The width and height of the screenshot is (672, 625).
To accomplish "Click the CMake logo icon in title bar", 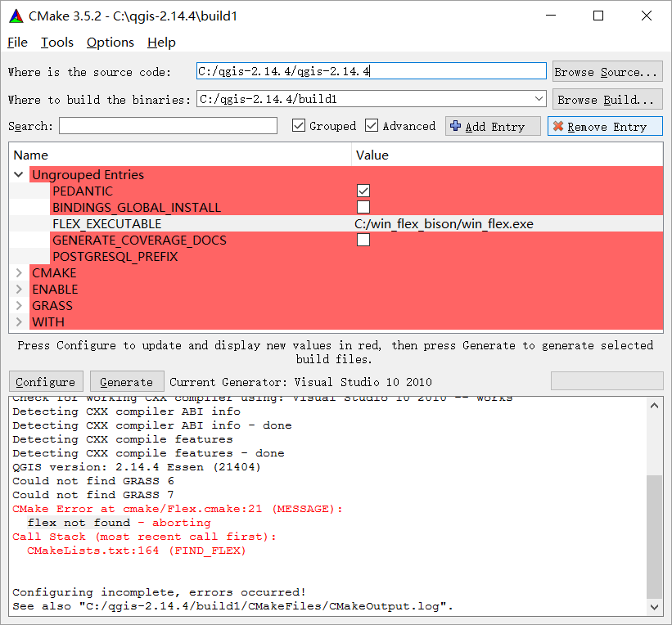I will tap(16, 16).
